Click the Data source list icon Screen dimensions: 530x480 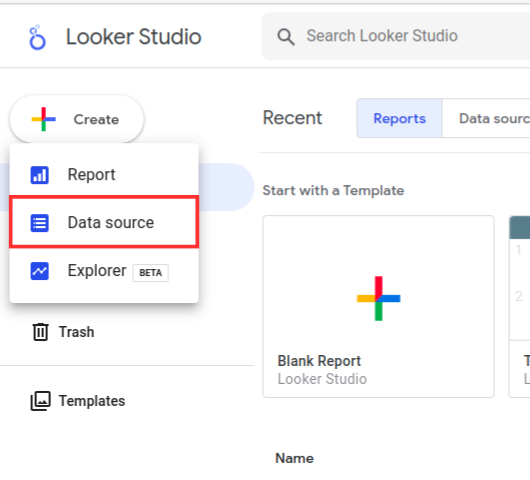click(40, 223)
